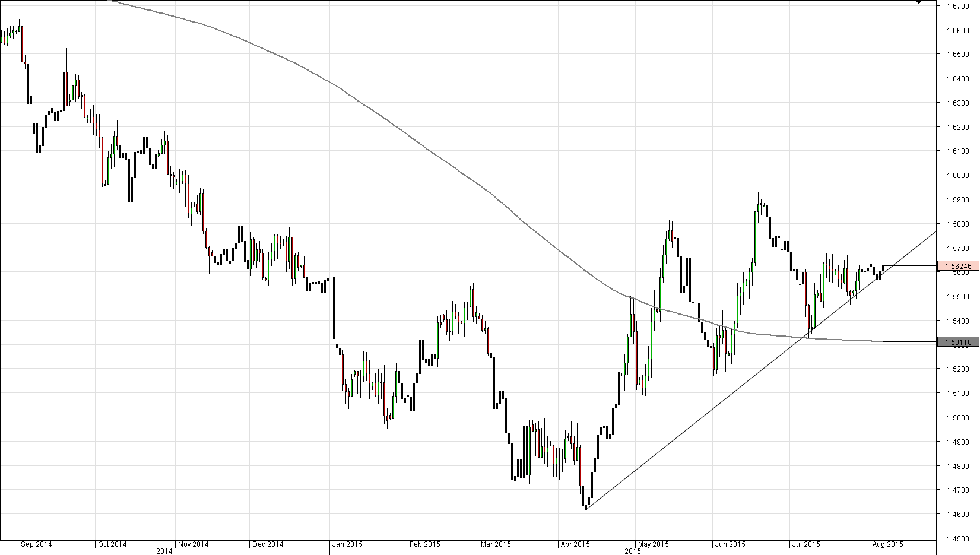This screenshot has width=980, height=555.
Task: Click the Dec 2014 time axis label
Action: coord(268,544)
